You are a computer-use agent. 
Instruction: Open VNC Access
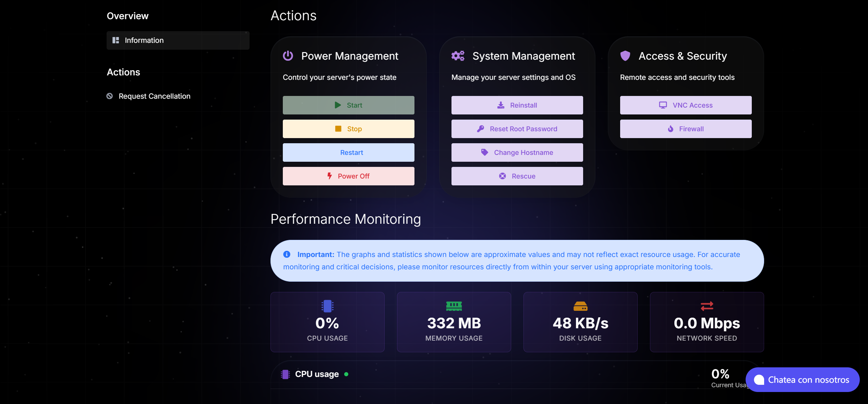click(x=686, y=105)
